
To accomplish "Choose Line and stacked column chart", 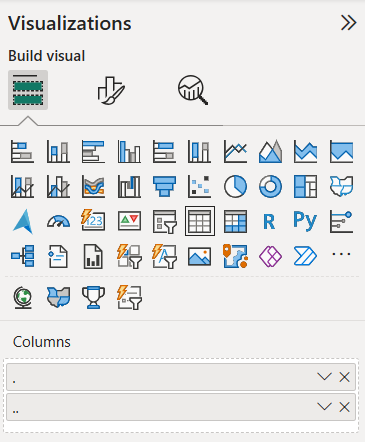I will pyautogui.click(x=22, y=186).
